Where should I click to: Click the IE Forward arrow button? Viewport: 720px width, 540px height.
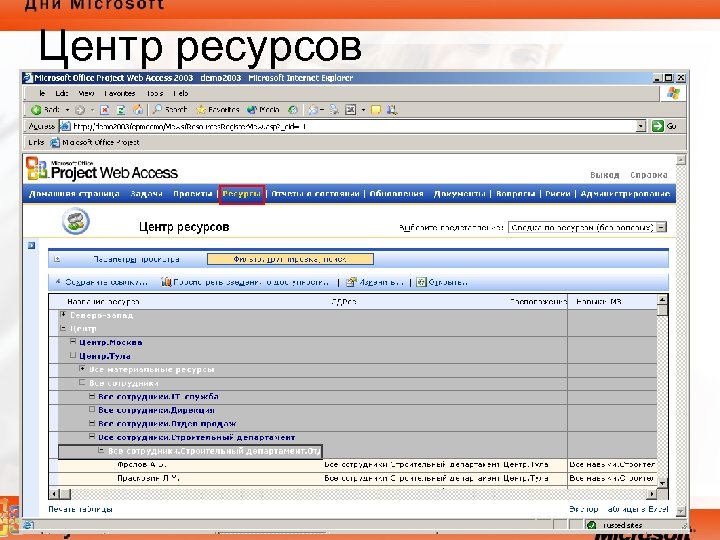[x=80, y=110]
